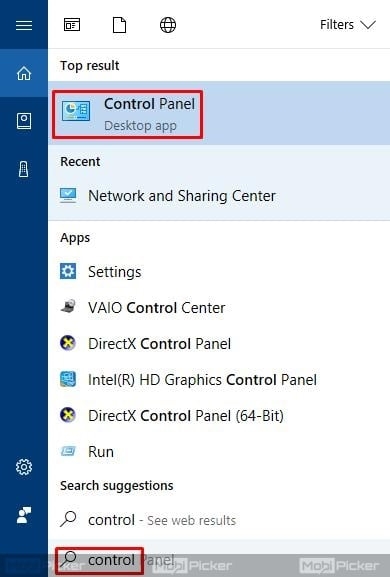
Task: Open the hamburger menu in the sidebar
Action: pyautogui.click(x=24, y=25)
